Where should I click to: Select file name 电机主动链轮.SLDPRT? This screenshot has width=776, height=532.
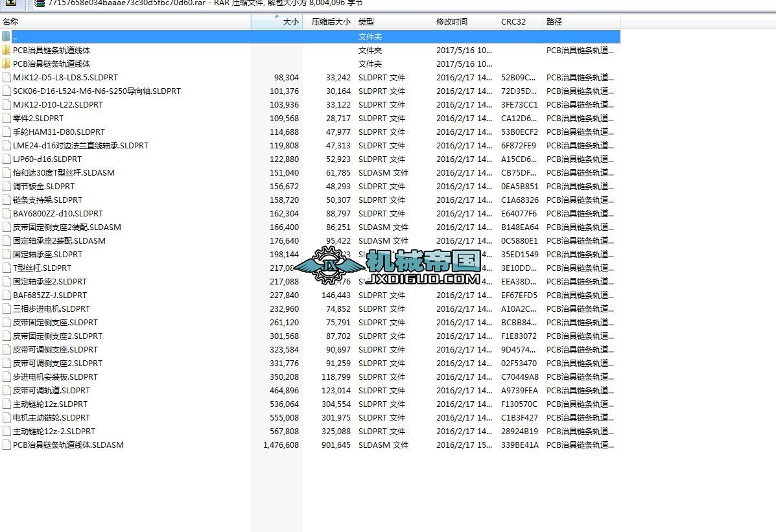tap(51, 418)
